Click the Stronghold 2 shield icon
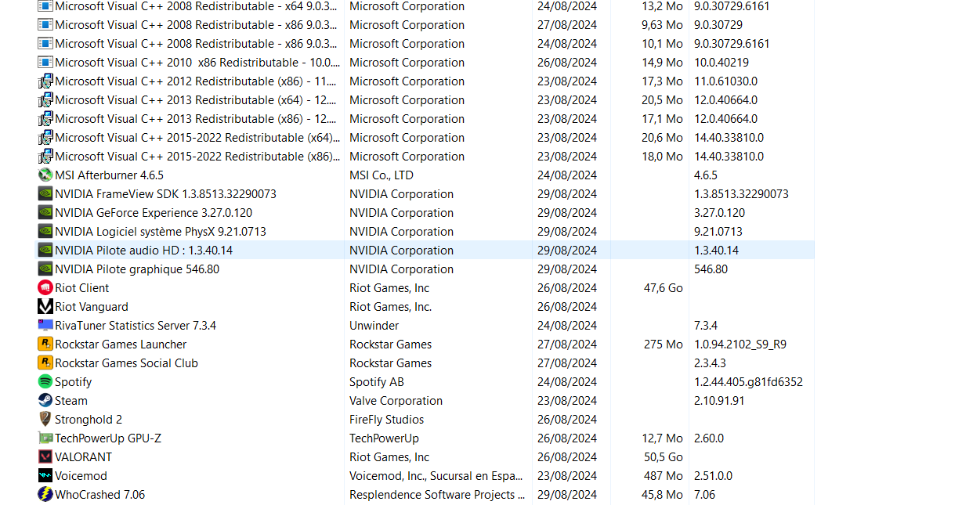 45,420
